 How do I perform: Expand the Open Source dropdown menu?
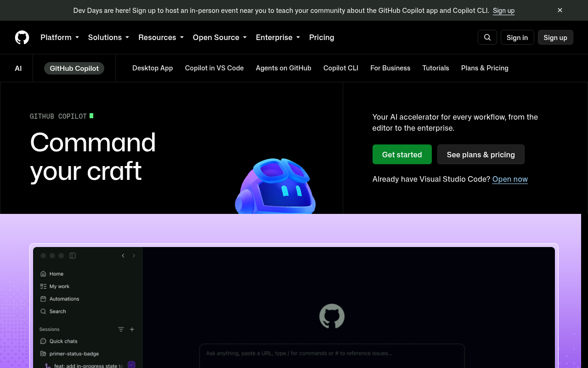(220, 37)
